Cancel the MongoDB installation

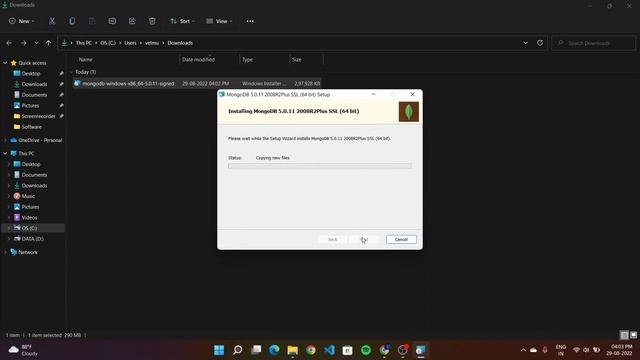tap(401, 239)
